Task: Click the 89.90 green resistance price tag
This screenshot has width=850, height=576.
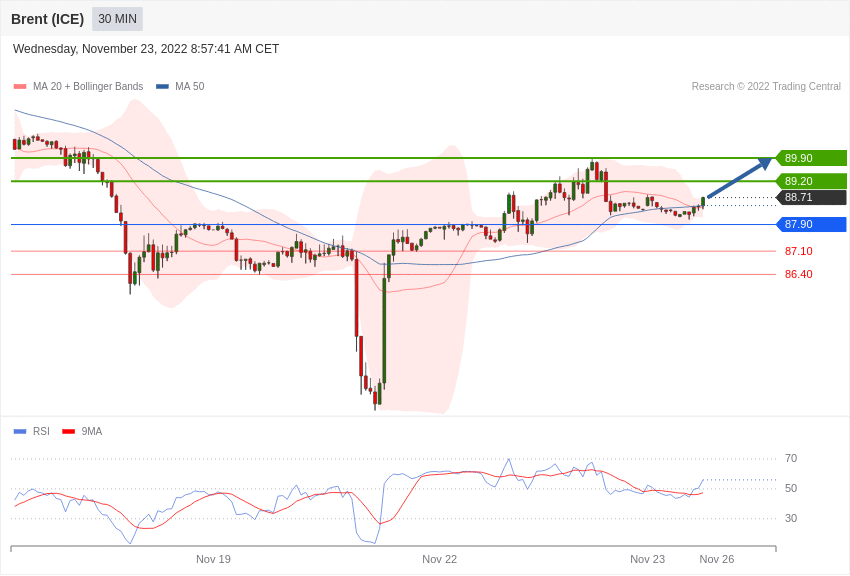Action: point(811,158)
